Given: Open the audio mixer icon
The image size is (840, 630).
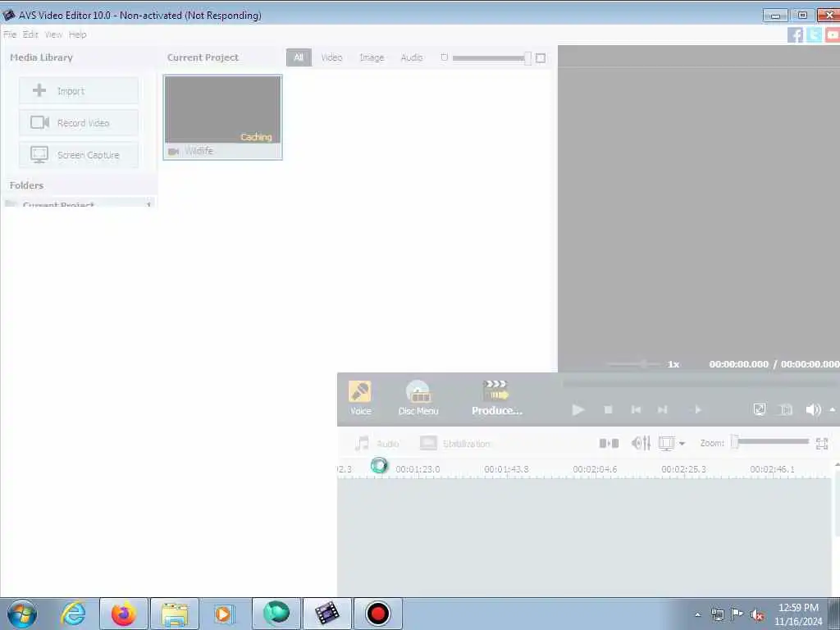Looking at the screenshot, I should pyautogui.click(x=641, y=444).
